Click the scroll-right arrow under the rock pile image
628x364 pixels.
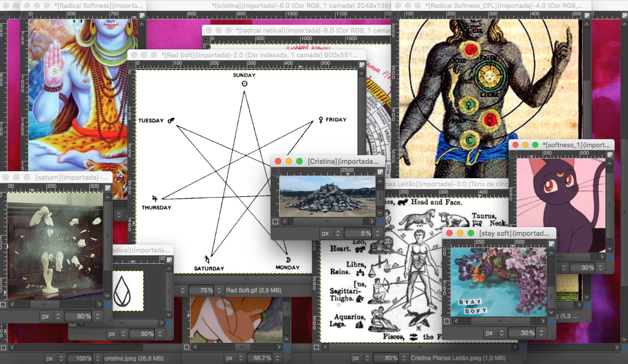click(372, 221)
